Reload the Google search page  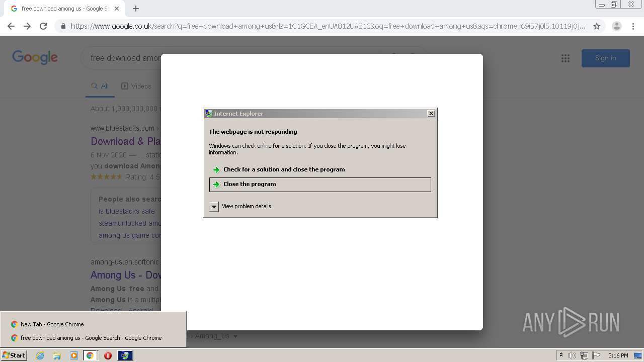[43, 26]
